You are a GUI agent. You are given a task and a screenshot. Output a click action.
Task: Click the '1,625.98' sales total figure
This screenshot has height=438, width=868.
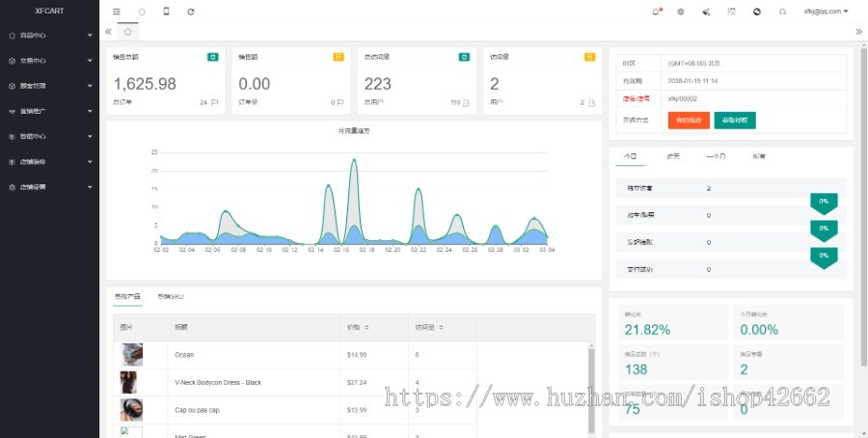pos(145,84)
